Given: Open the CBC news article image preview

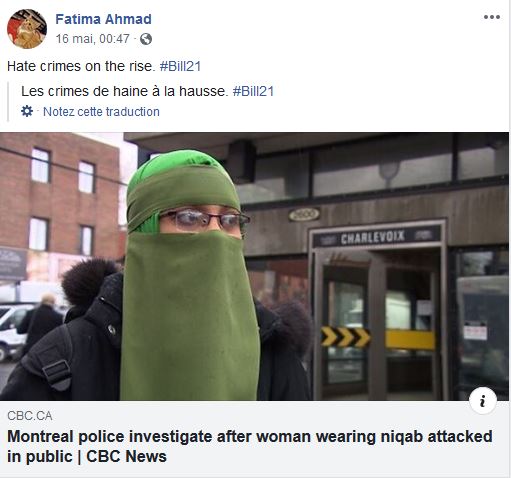Looking at the screenshot, I should tap(255, 266).
